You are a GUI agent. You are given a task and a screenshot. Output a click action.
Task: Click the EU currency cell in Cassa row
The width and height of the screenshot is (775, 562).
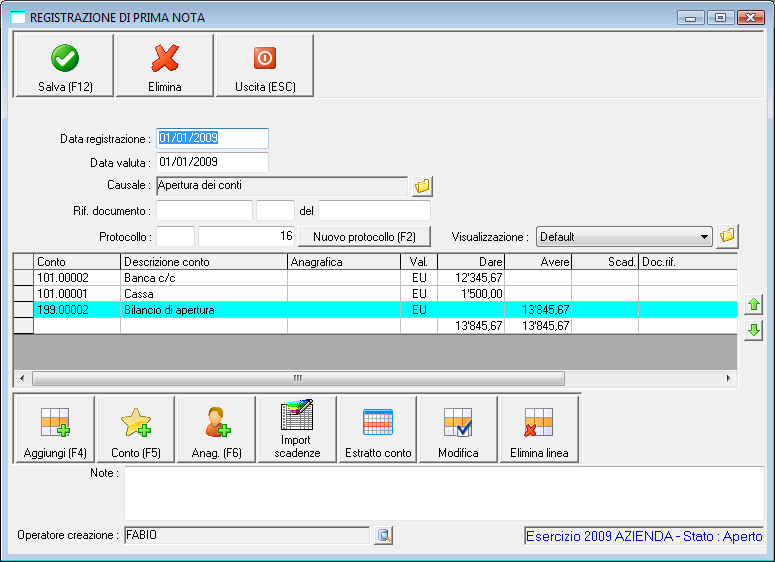click(419, 294)
